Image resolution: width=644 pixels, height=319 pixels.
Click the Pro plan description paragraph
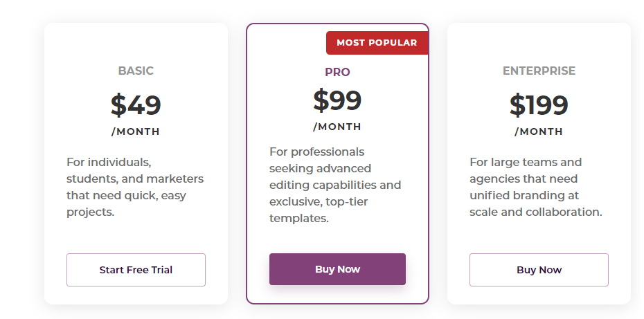click(335, 185)
